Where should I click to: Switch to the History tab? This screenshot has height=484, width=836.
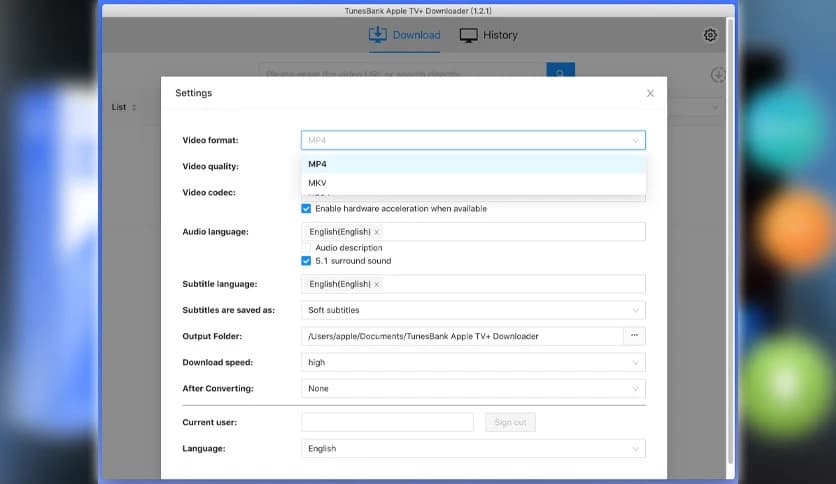[489, 35]
